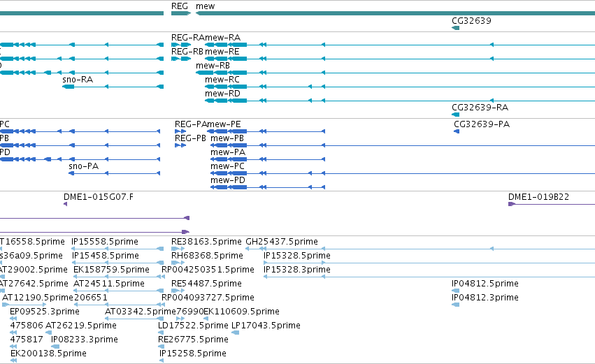Viewport: 595px width, 364px height.
Task: Click the RE26775.5prime EST label
Action: pyautogui.click(x=193, y=340)
